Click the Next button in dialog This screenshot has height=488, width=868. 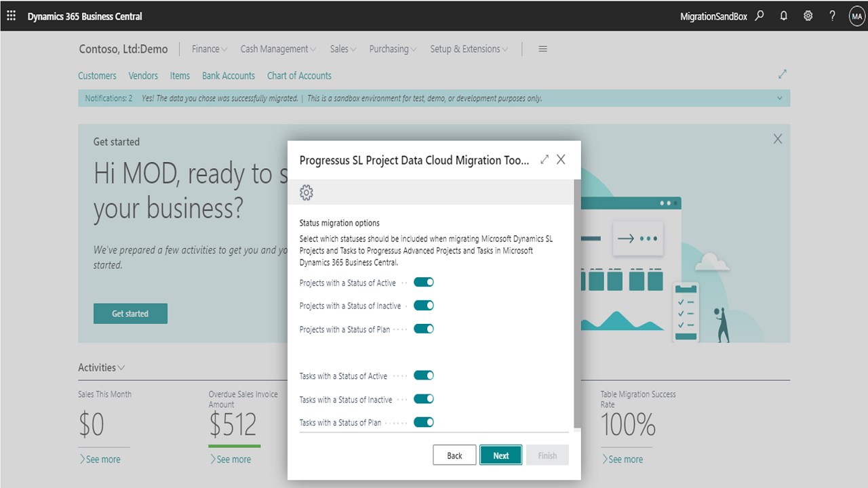pos(501,455)
